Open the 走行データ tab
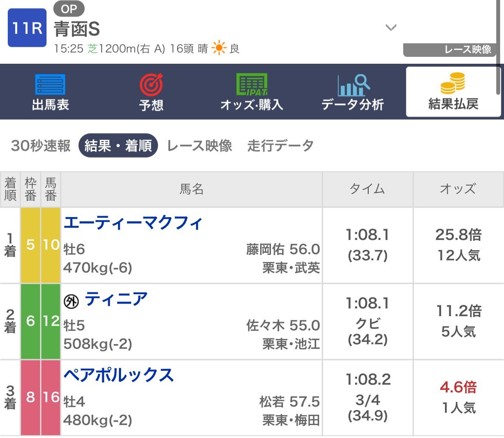The height and width of the screenshot is (438, 504). click(x=280, y=146)
